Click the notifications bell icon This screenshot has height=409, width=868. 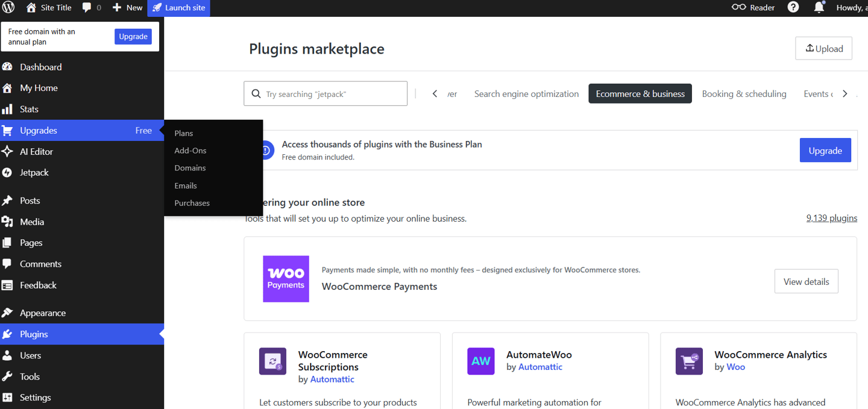pyautogui.click(x=819, y=8)
